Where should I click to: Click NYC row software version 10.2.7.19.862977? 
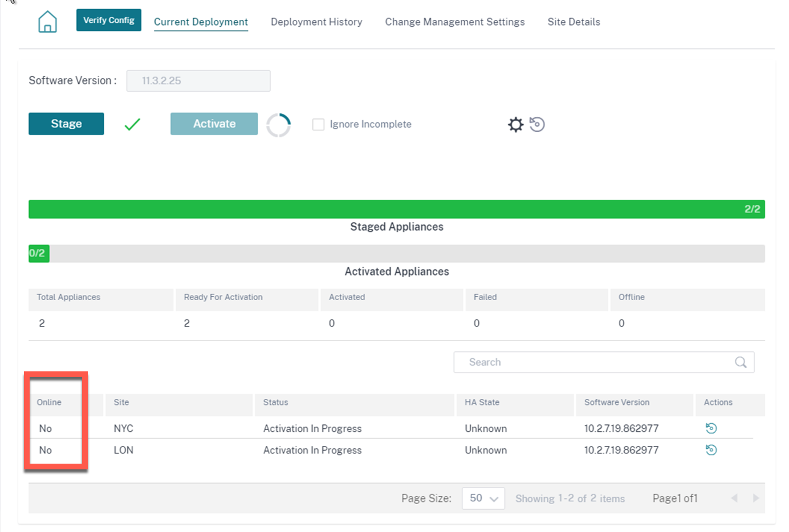coord(621,428)
